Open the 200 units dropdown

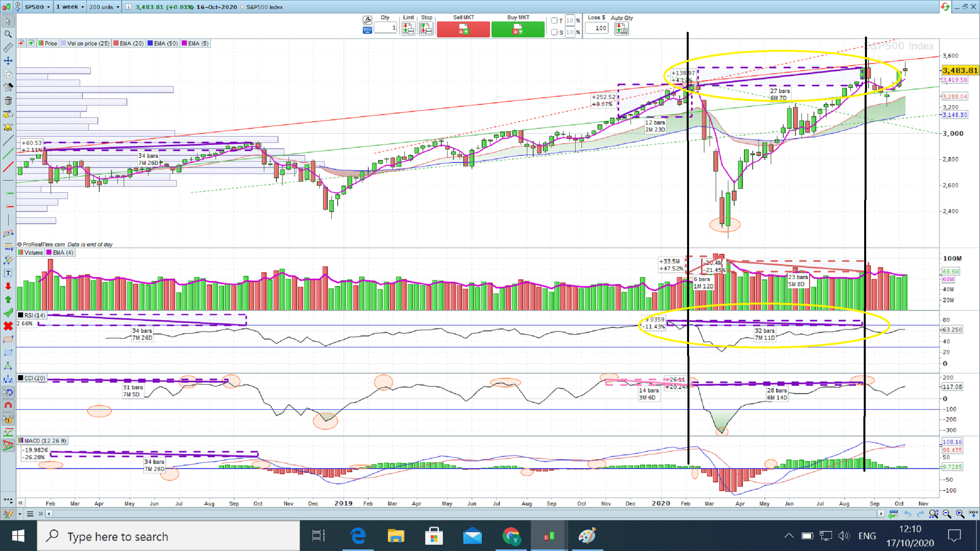coord(104,7)
